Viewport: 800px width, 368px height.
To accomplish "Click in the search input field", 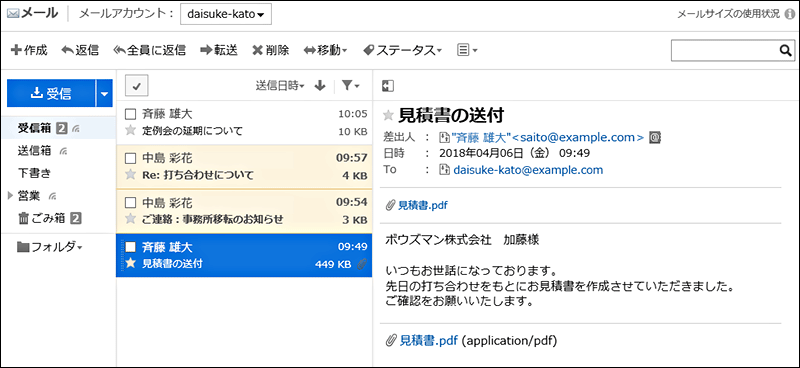I will [725, 50].
